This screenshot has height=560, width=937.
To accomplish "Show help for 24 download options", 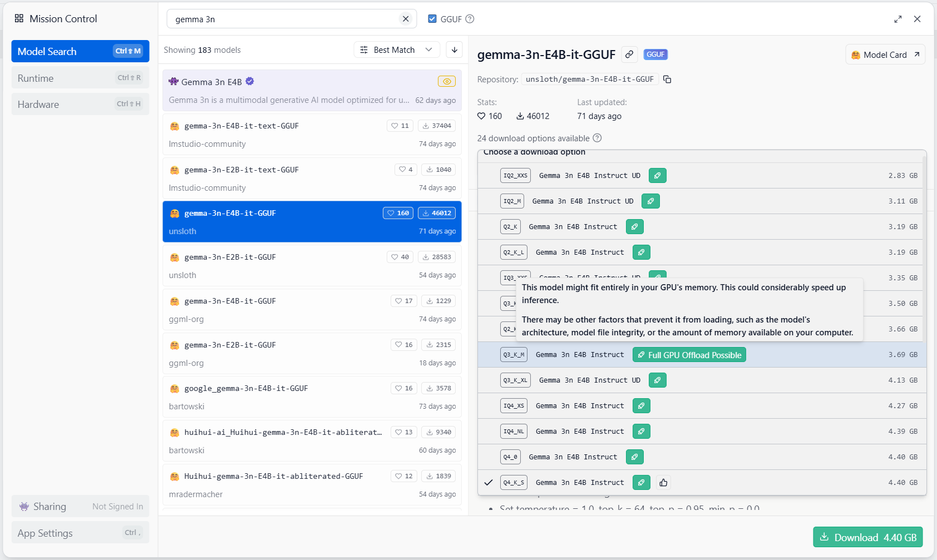I will click(x=597, y=138).
